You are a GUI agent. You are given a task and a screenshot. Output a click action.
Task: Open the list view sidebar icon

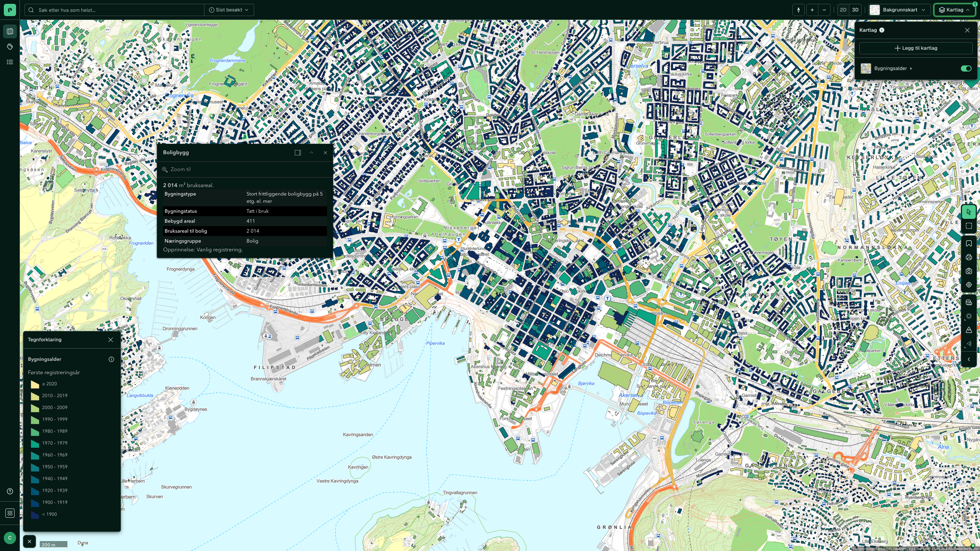(10, 62)
